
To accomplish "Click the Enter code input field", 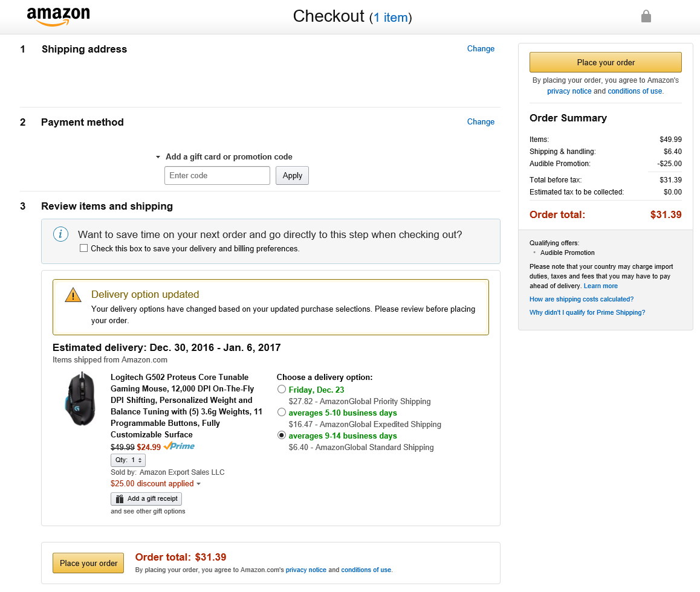I will pyautogui.click(x=217, y=176).
